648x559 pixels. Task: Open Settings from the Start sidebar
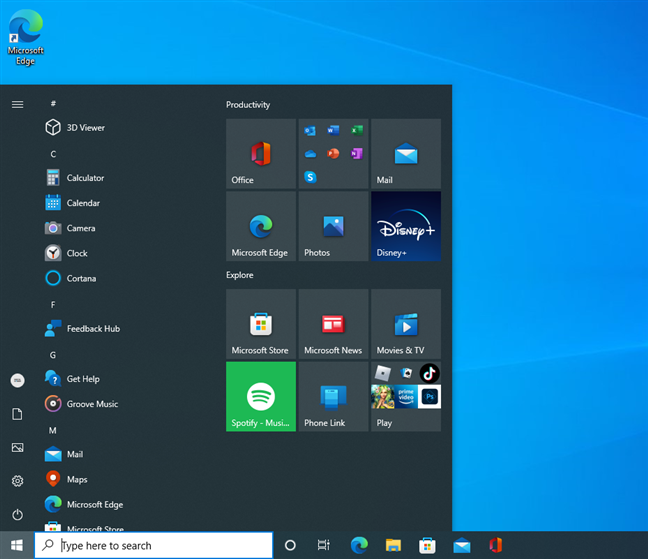point(17,481)
